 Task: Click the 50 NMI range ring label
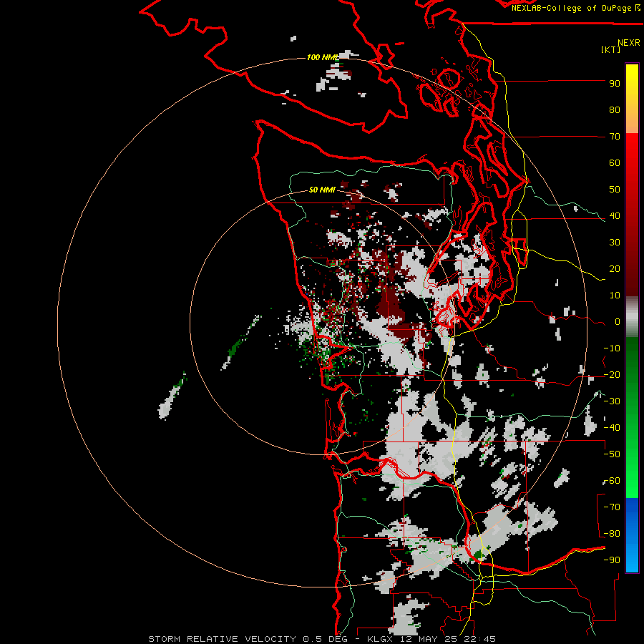[323, 190]
